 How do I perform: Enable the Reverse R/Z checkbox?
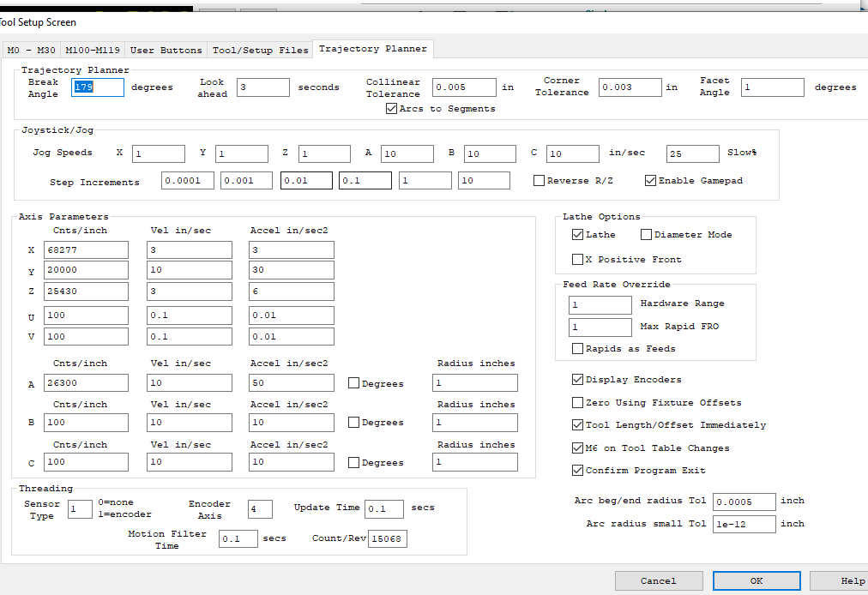point(539,181)
